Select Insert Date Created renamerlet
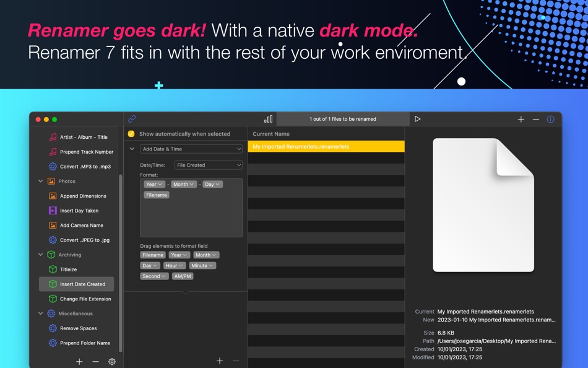Screen dimensions: 588x368 coord(77,284)
